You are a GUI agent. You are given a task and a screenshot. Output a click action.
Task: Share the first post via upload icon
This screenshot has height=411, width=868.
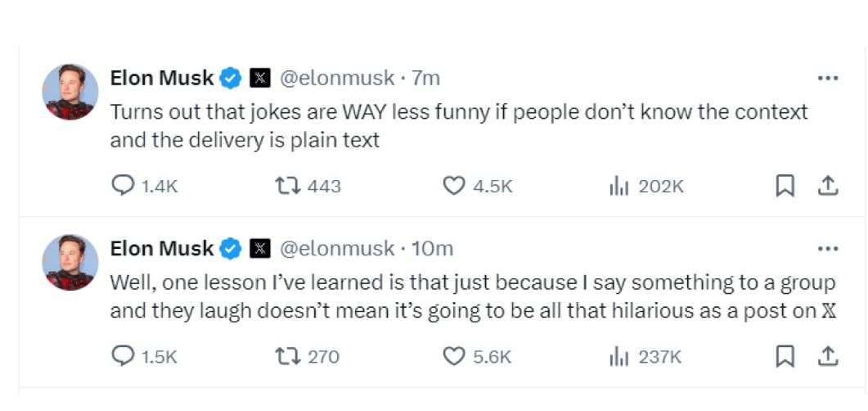coord(828,187)
